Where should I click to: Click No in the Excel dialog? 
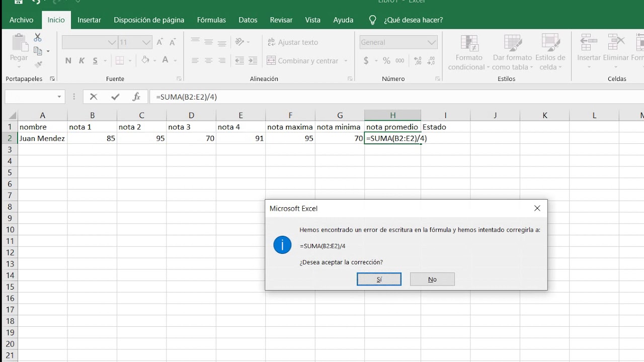point(432,279)
